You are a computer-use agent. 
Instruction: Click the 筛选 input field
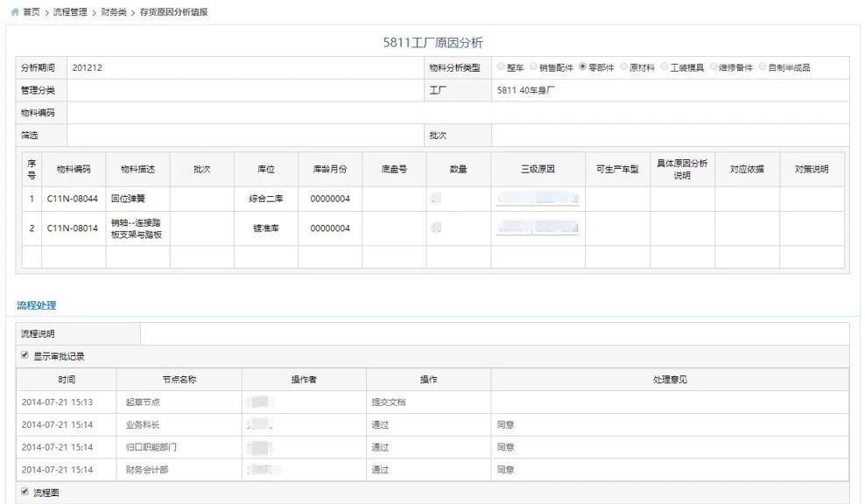pyautogui.click(x=243, y=136)
